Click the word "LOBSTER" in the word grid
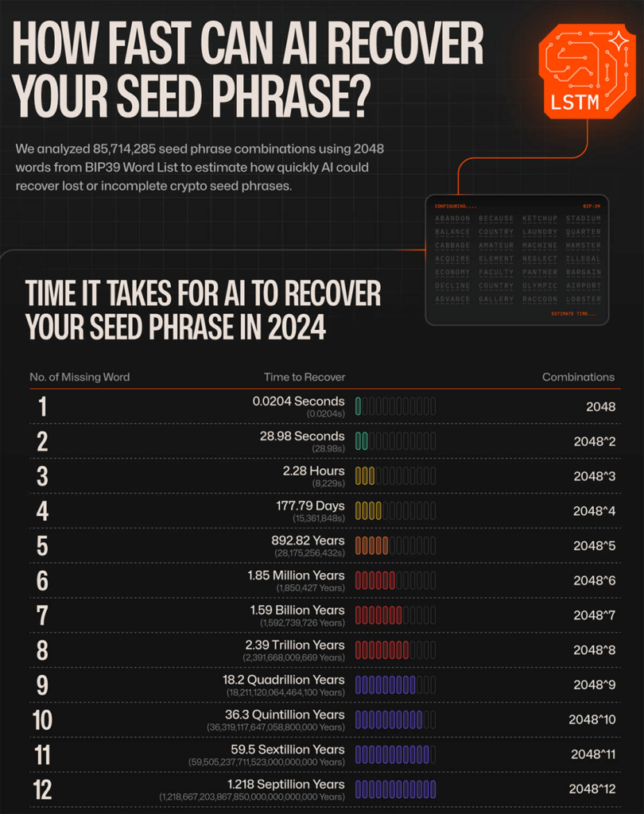This screenshot has width=644, height=814. pos(583,300)
